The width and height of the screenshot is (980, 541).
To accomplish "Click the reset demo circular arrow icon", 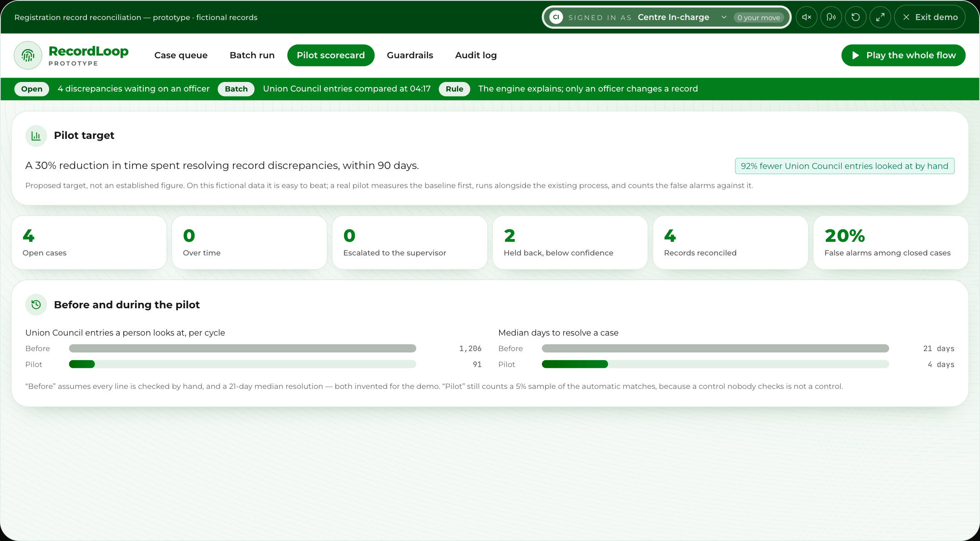I will tap(856, 17).
